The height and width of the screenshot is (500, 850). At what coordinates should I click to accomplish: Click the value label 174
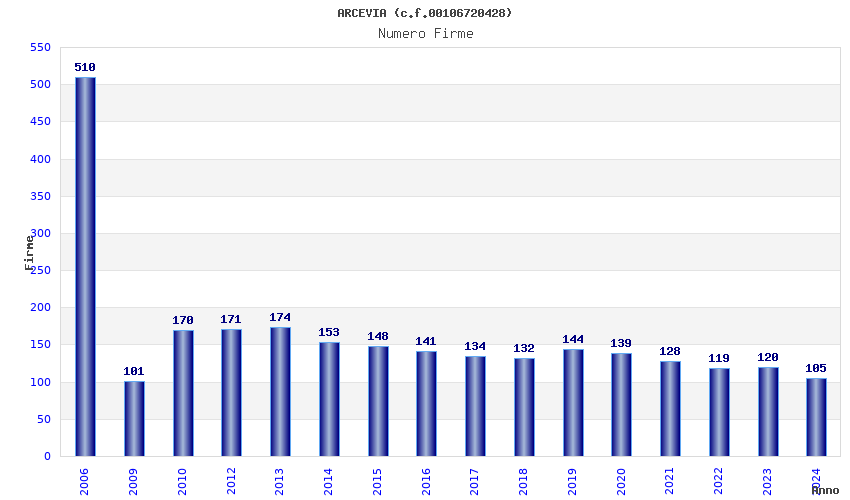click(x=280, y=317)
